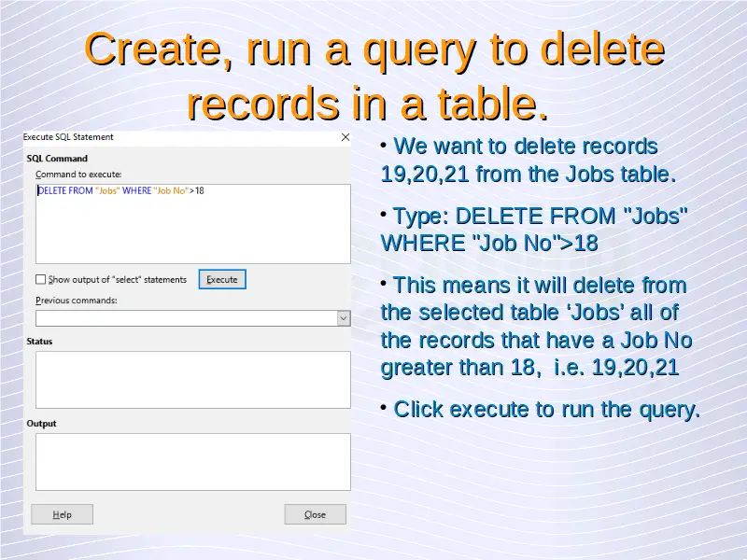Click the "Job No" field name in the command

coord(172,190)
